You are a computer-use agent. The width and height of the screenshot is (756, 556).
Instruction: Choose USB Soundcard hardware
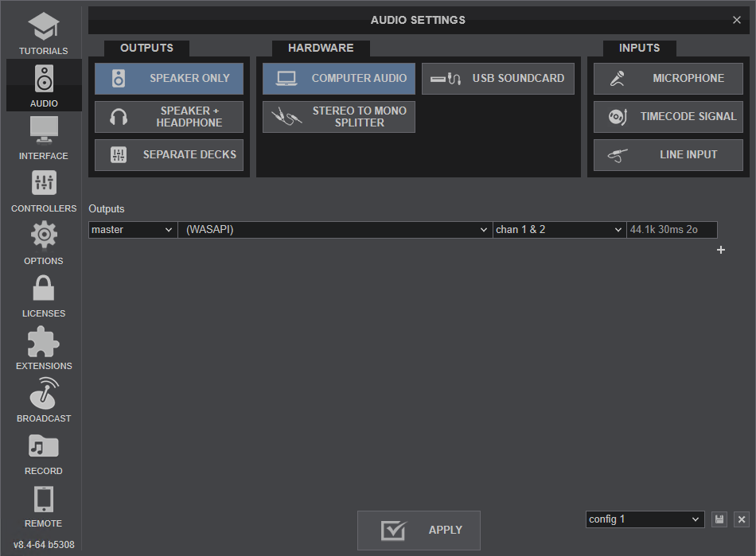coord(498,79)
